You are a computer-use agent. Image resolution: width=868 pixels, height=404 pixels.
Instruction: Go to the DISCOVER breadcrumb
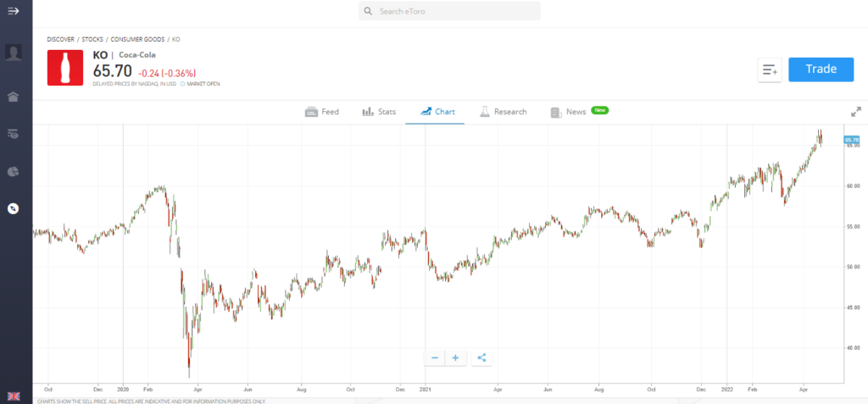[60, 40]
